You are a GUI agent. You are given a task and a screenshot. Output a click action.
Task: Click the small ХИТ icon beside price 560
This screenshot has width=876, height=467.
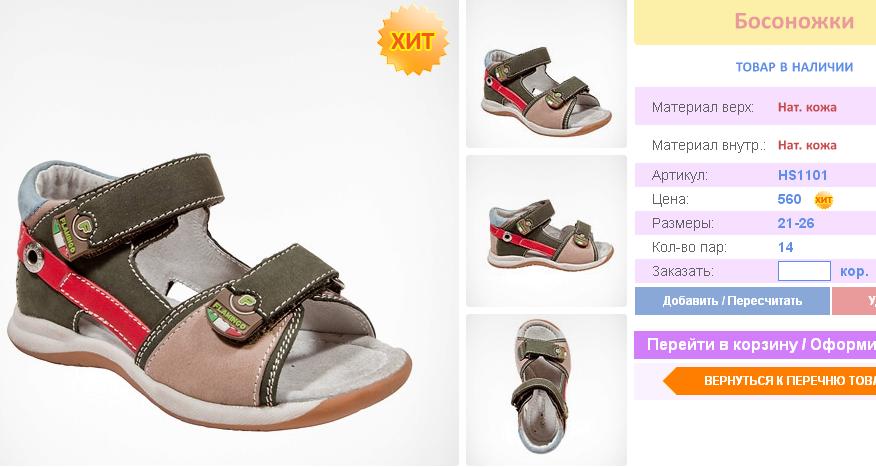[823, 199]
